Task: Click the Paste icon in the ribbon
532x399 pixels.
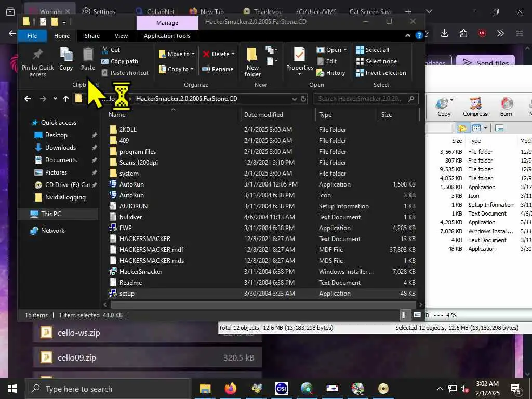Action: coord(88,54)
